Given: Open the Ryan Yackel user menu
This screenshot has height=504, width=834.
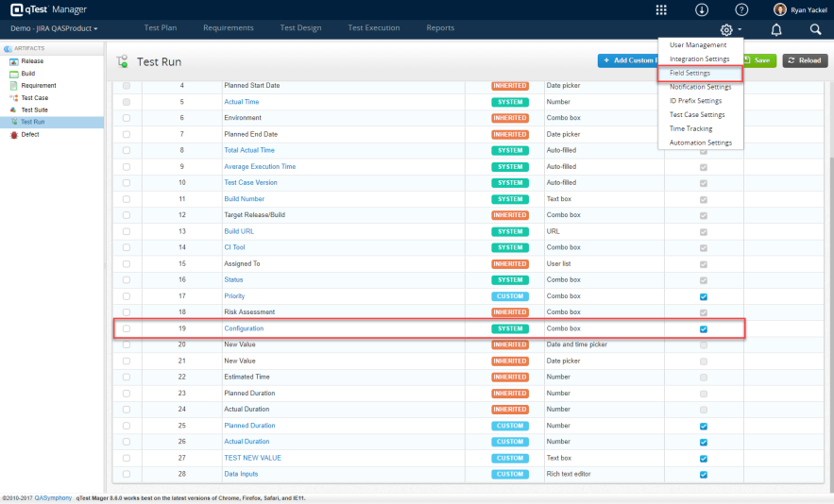Looking at the screenshot, I should pos(801,9).
